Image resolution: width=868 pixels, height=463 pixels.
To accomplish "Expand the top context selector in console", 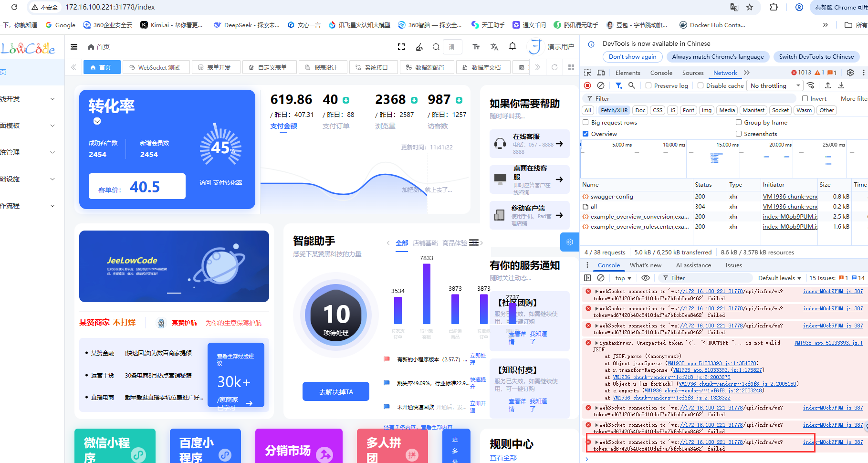I will pos(623,278).
